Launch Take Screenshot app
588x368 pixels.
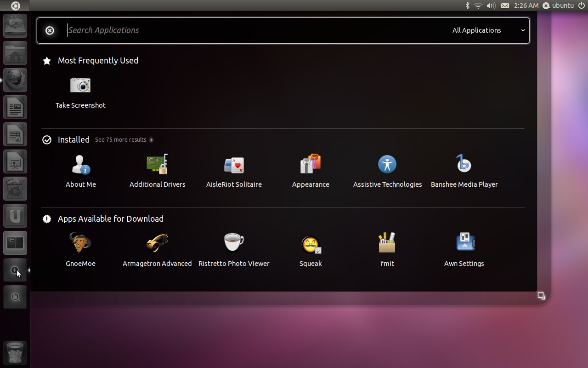(80, 92)
